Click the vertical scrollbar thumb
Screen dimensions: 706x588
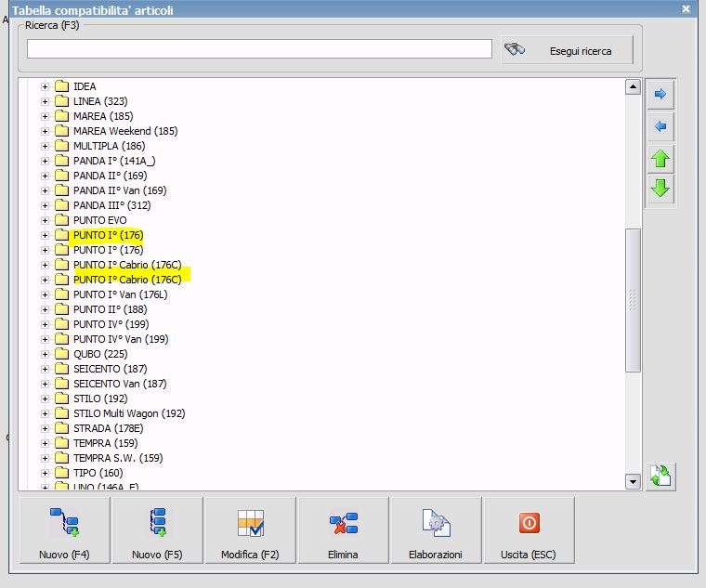click(633, 300)
